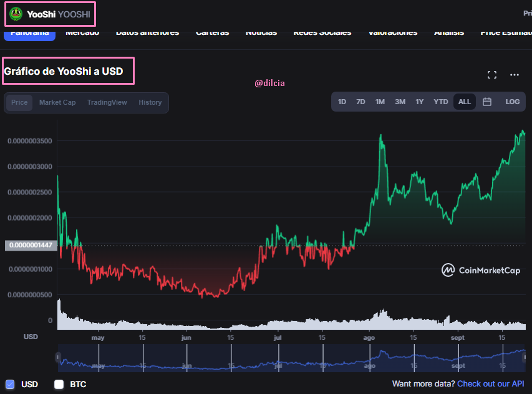Click the 0.0000001000 axis value
Screen dimensions: 532x394
click(31, 269)
